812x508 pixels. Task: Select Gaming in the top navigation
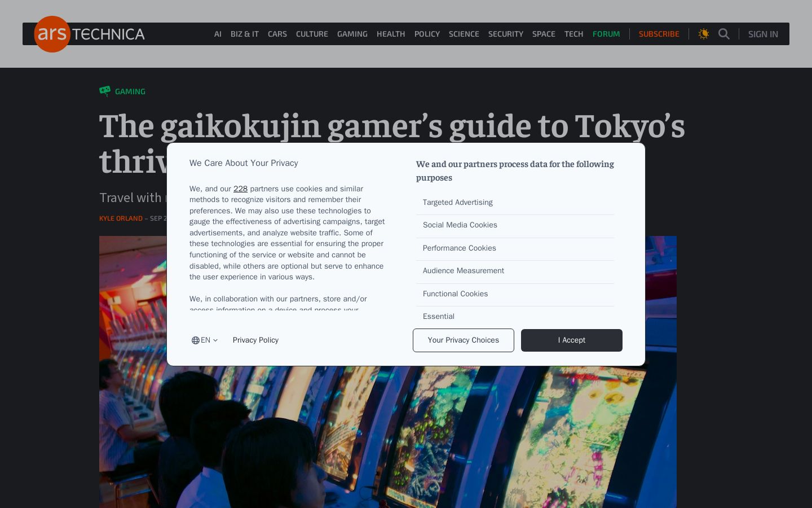(352, 34)
